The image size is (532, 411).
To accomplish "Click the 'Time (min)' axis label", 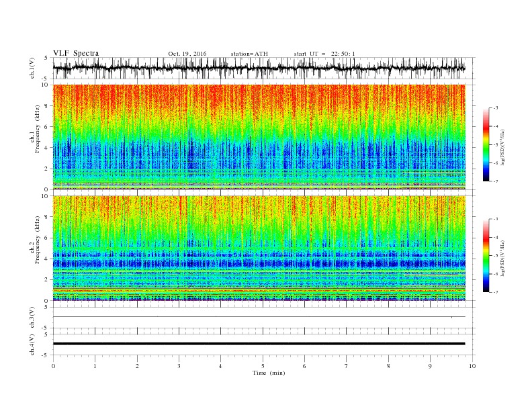I will tap(269, 373).
